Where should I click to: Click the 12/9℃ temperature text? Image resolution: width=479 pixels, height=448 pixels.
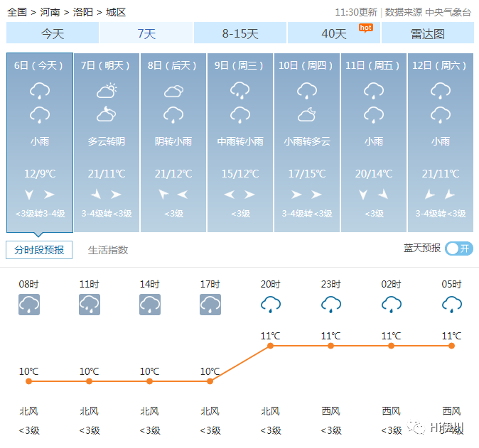tap(40, 174)
